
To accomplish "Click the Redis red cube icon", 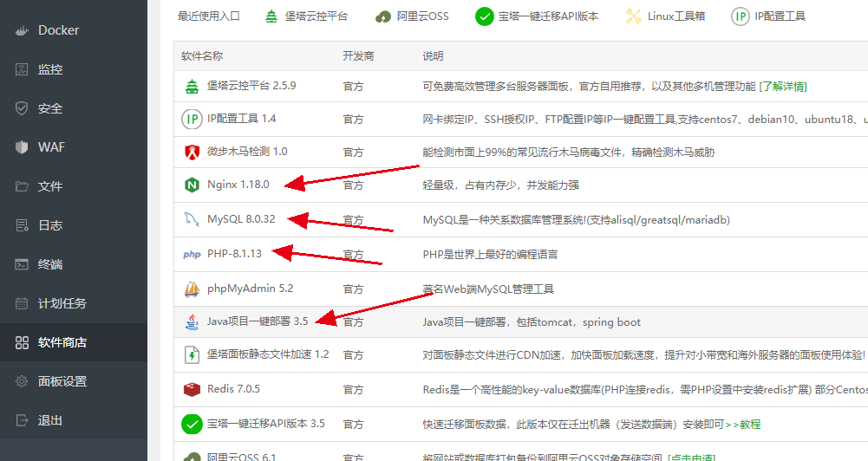I will [192, 389].
